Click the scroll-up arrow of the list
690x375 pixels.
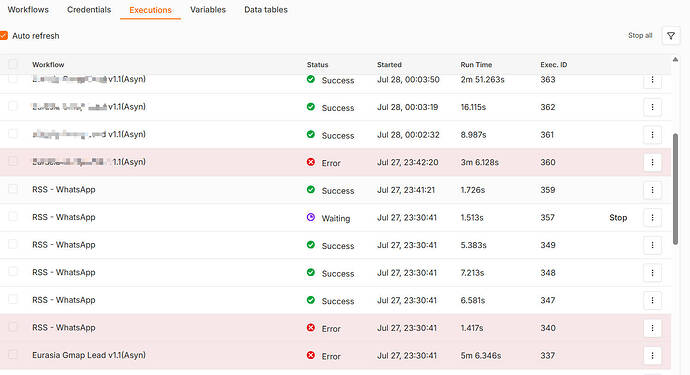click(x=675, y=59)
